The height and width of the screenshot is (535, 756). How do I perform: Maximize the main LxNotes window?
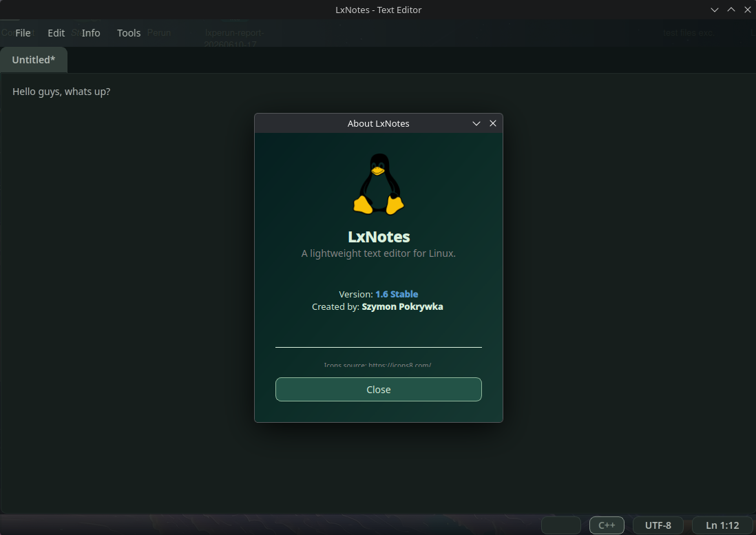pyautogui.click(x=731, y=10)
